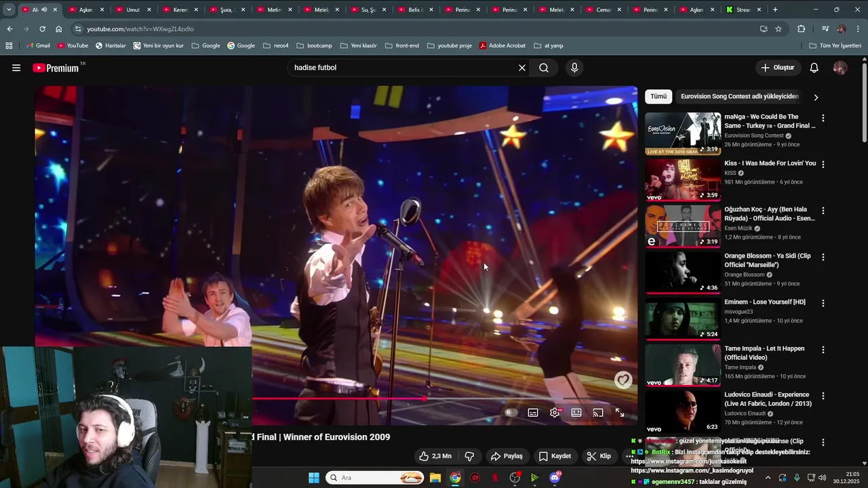Open options for Orange Blossom Ya Sidi
Viewport: 868px width, 488px height.
(x=823, y=257)
